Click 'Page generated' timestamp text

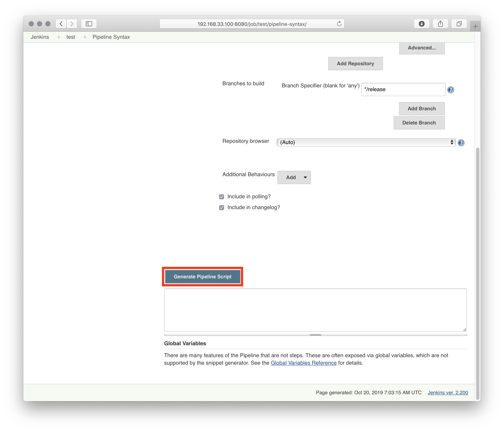(x=368, y=393)
